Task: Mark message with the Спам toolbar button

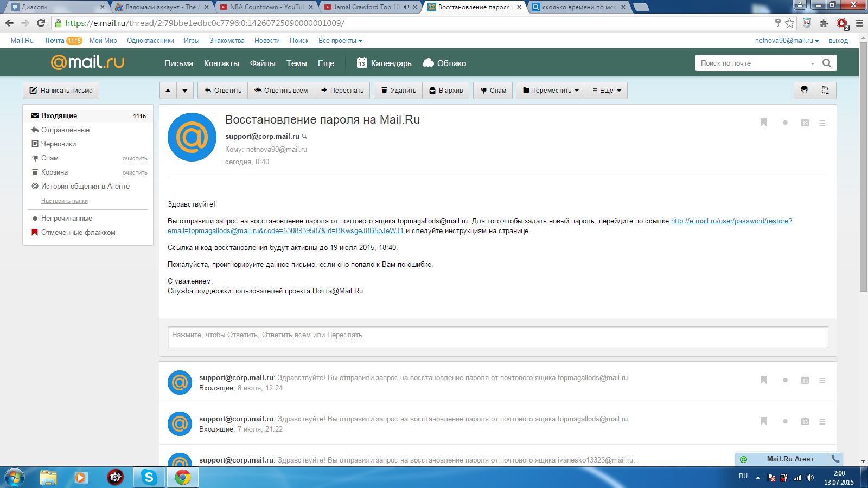Action: click(493, 91)
